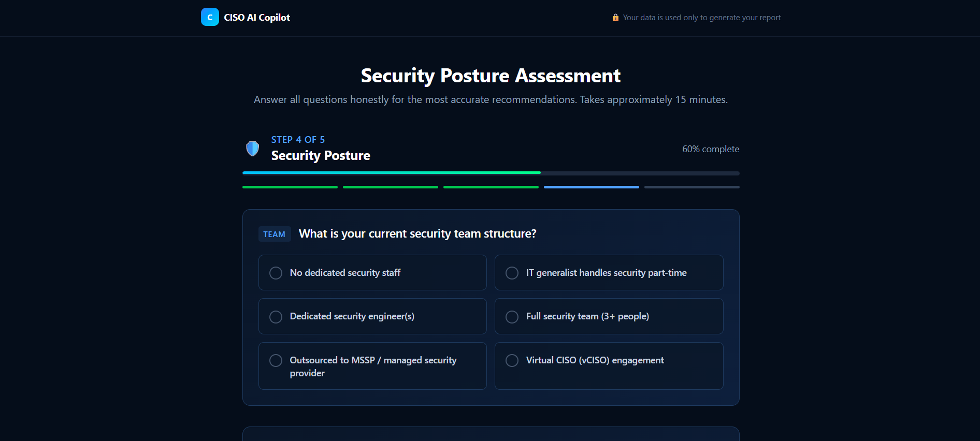Click the TEAM category badge
This screenshot has width=980, height=441.
point(275,234)
